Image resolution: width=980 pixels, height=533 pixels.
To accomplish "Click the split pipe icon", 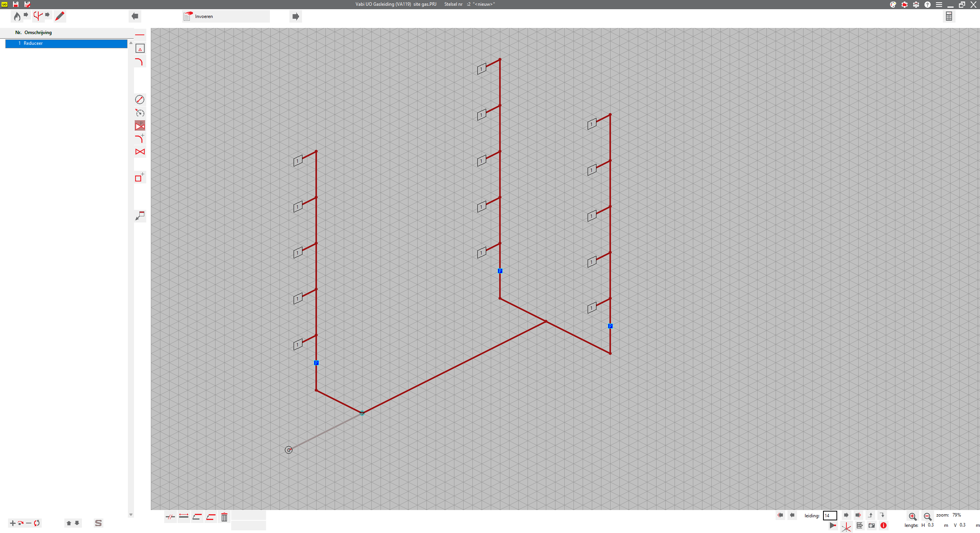I will click(170, 517).
